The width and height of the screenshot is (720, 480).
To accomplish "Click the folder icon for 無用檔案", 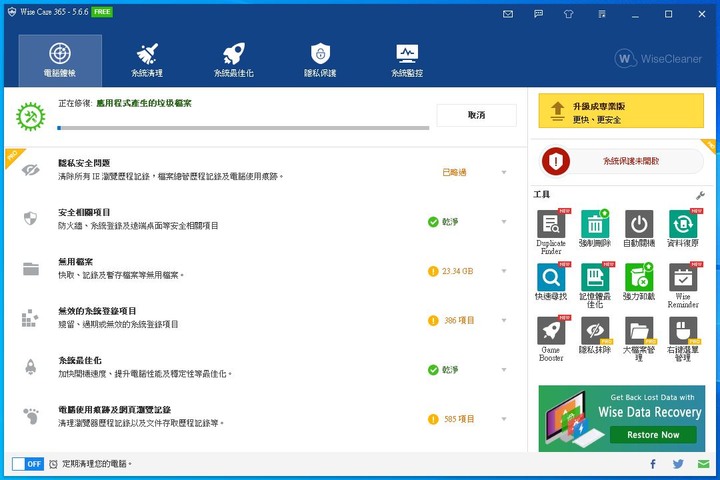I will click(x=31, y=269).
